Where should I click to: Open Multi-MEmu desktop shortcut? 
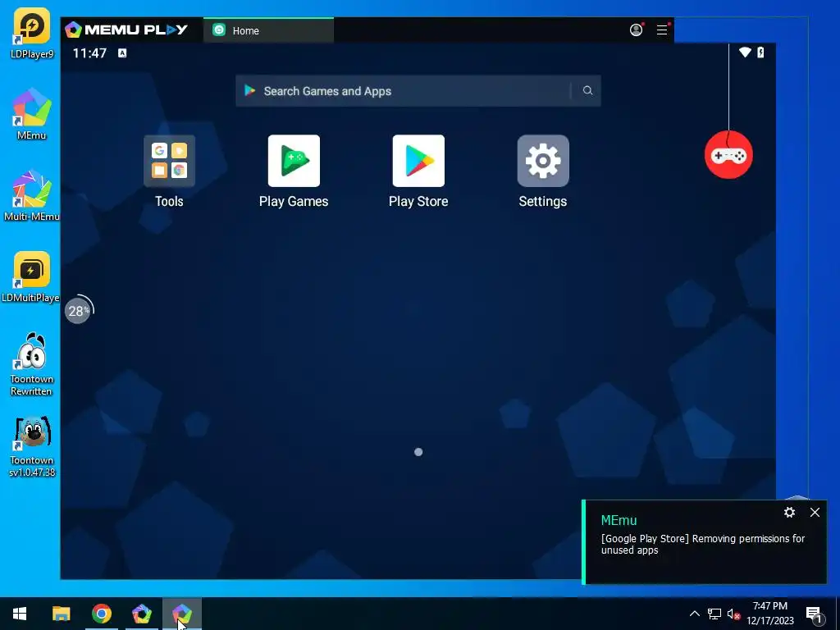tap(32, 195)
